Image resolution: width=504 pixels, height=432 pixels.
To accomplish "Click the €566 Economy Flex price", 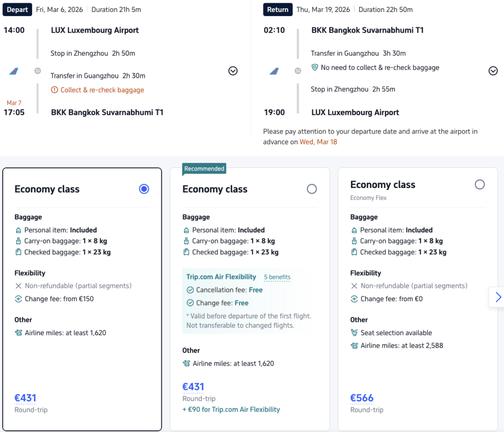I will coord(362,398).
